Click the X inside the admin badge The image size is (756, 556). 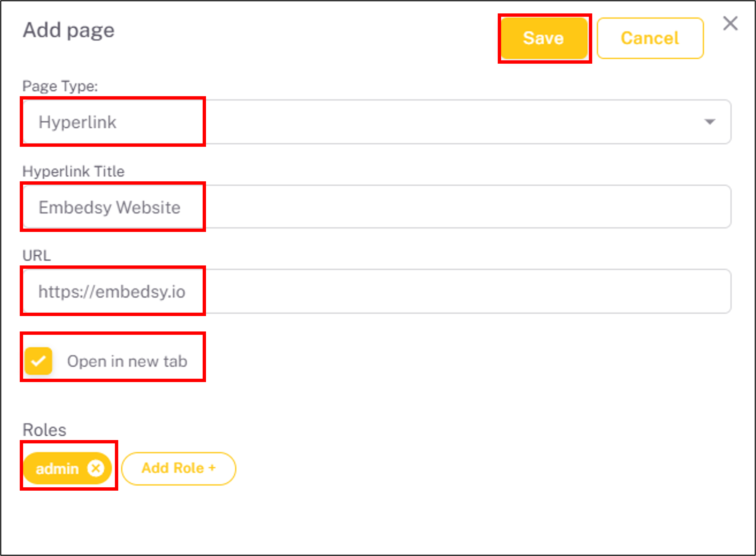tap(96, 468)
